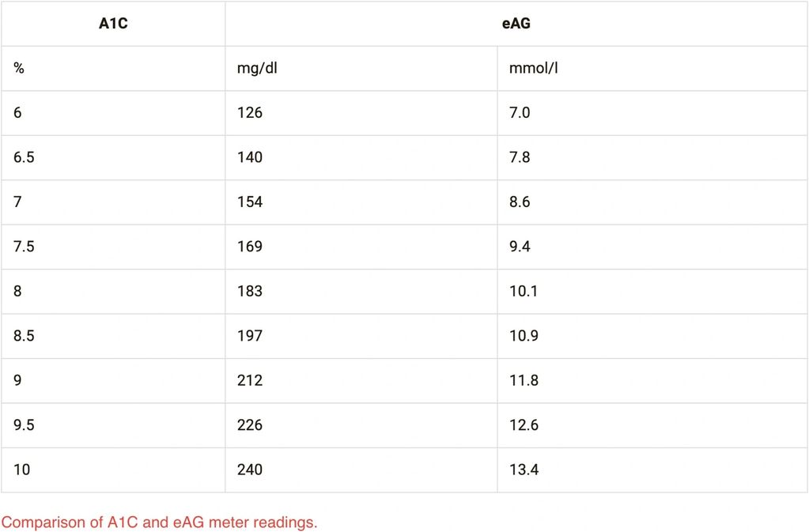The width and height of the screenshot is (809, 532).
Task: Click the 7.5 percent A1C cell
Action: pos(24,247)
